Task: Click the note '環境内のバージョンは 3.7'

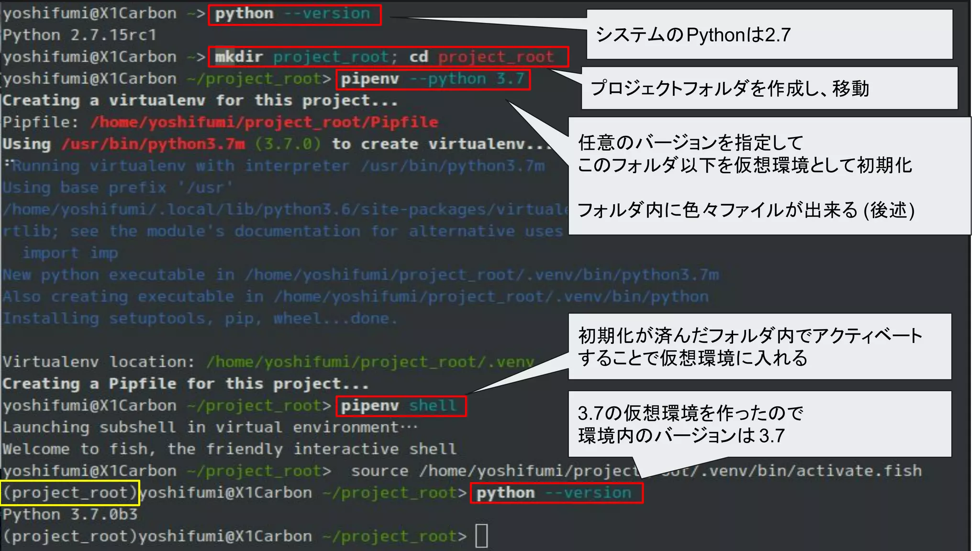Action: 681,436
